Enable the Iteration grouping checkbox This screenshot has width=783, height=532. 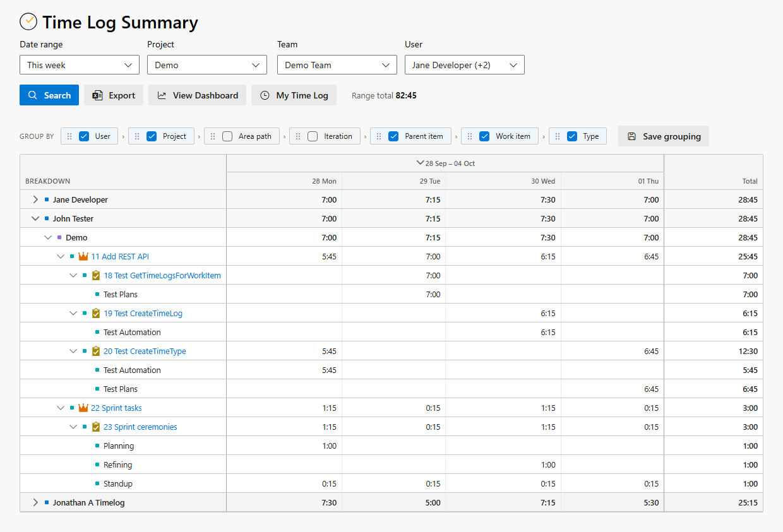[x=313, y=136]
